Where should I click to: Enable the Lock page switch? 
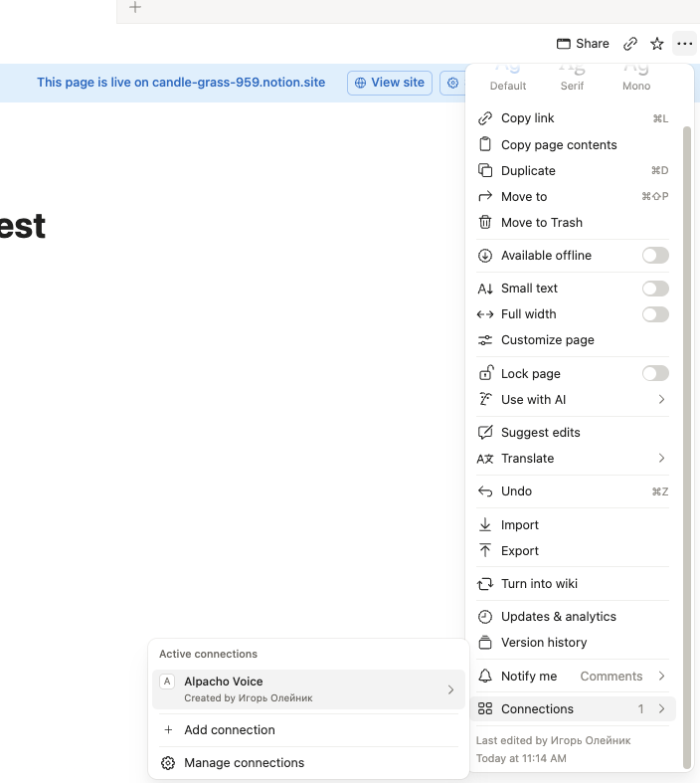[x=655, y=373]
